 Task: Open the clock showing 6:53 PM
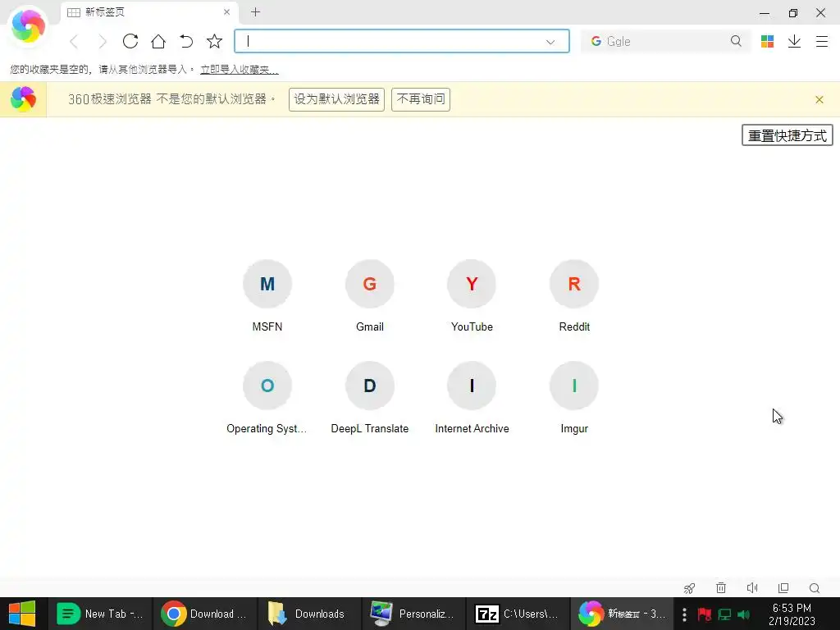[792, 614]
